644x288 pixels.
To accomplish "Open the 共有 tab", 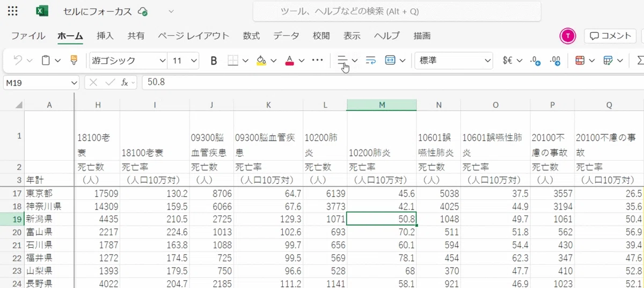I will 136,36.
